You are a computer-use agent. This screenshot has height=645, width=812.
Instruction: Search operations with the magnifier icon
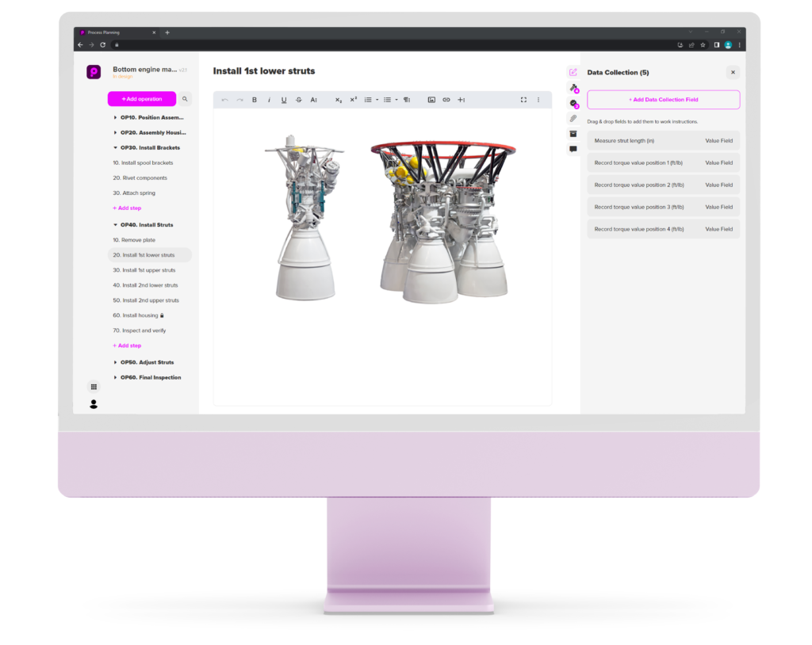pos(185,99)
